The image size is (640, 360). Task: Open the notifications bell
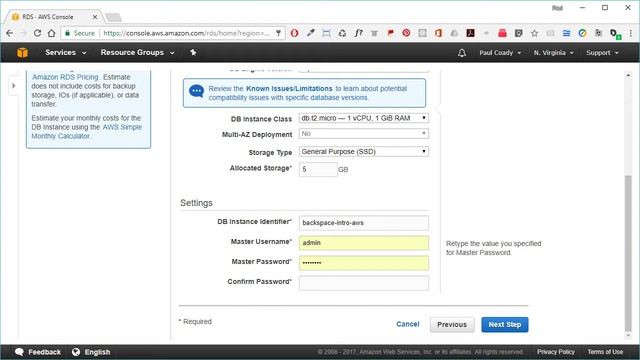pyautogui.click(x=462, y=53)
